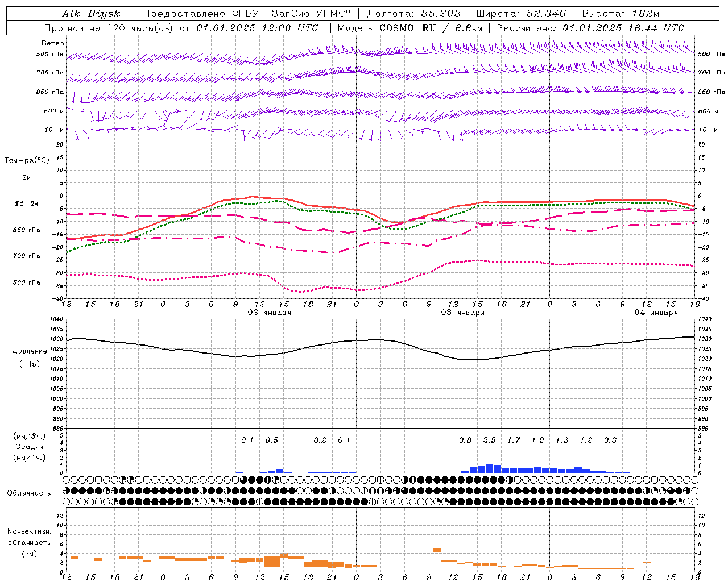Click the 2.9 precipitation amount

pos(489,440)
